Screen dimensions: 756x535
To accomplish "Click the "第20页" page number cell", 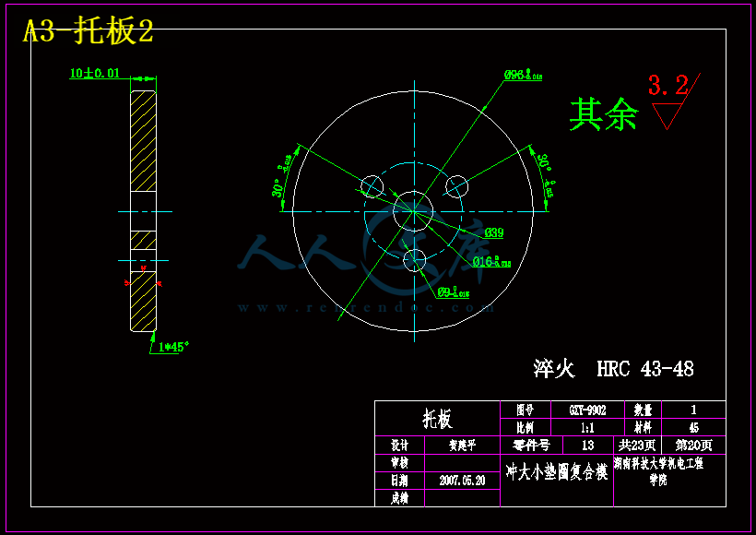I will point(694,446).
